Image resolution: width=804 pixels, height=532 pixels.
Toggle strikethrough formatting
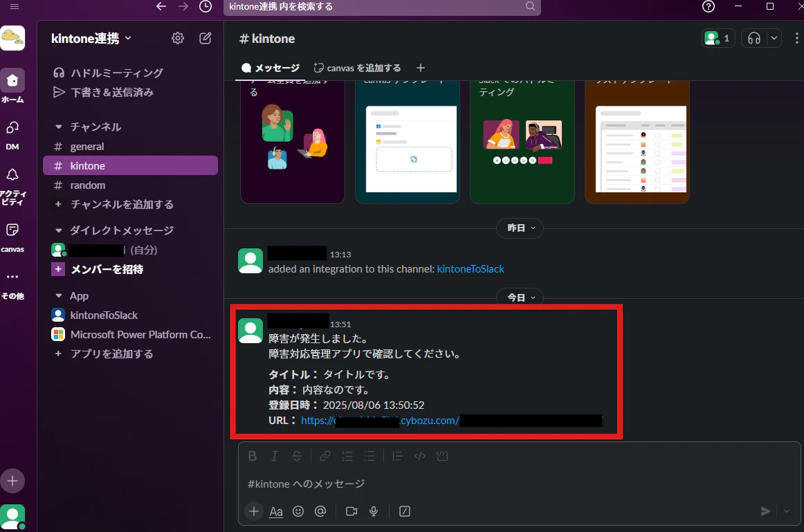pos(296,456)
